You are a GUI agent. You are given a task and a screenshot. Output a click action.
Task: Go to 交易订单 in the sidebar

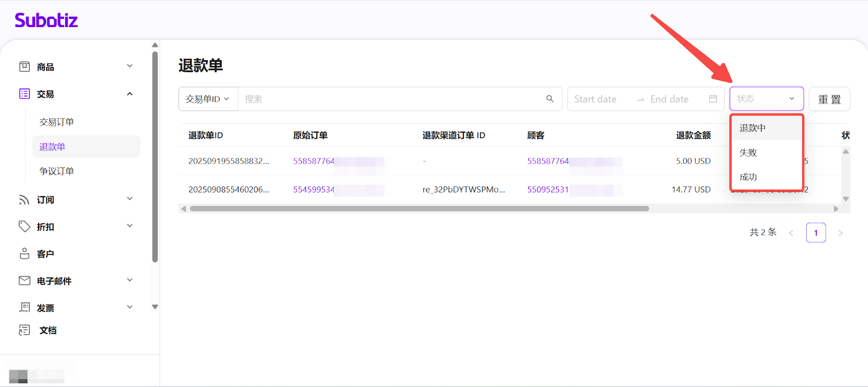tap(56, 122)
